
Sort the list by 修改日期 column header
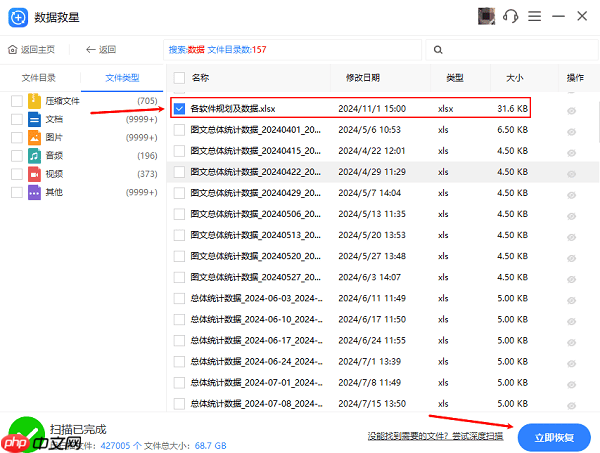coord(363,77)
